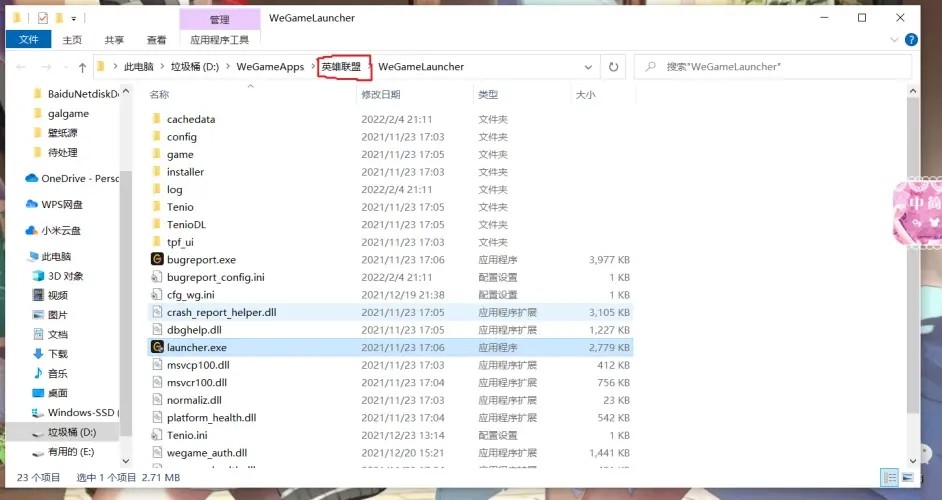This screenshot has height=500, width=942.
Task: Select the launcher.exe file icon
Action: (x=157, y=347)
